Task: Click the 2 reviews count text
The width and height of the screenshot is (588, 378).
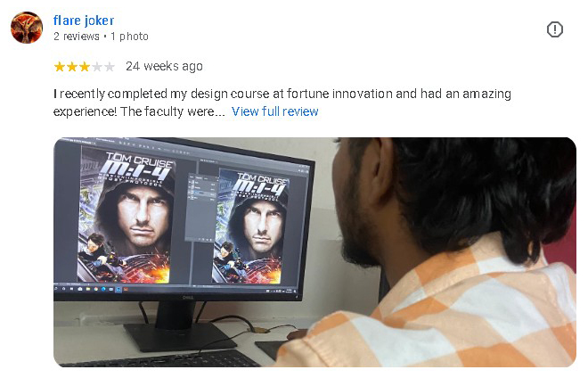Action: pyautogui.click(x=77, y=37)
